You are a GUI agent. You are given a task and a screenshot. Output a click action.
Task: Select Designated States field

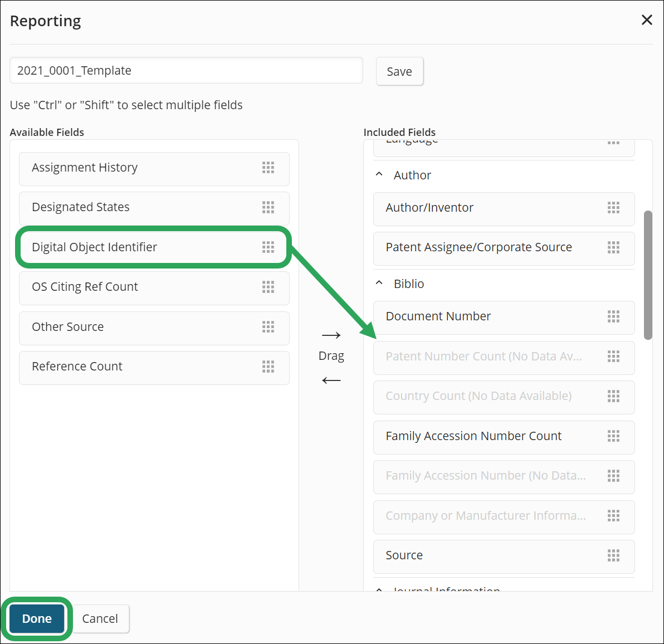[154, 208]
